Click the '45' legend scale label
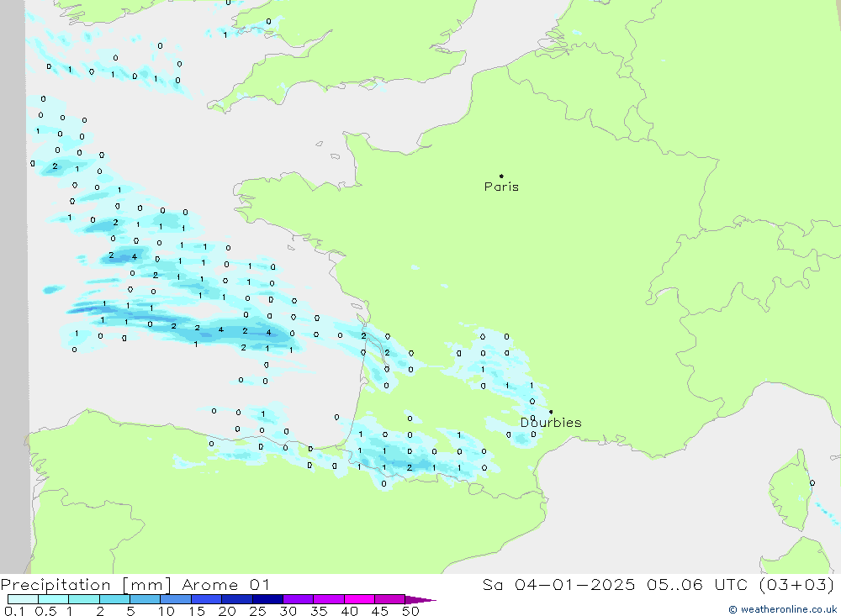841x616 pixels. pyautogui.click(x=380, y=611)
